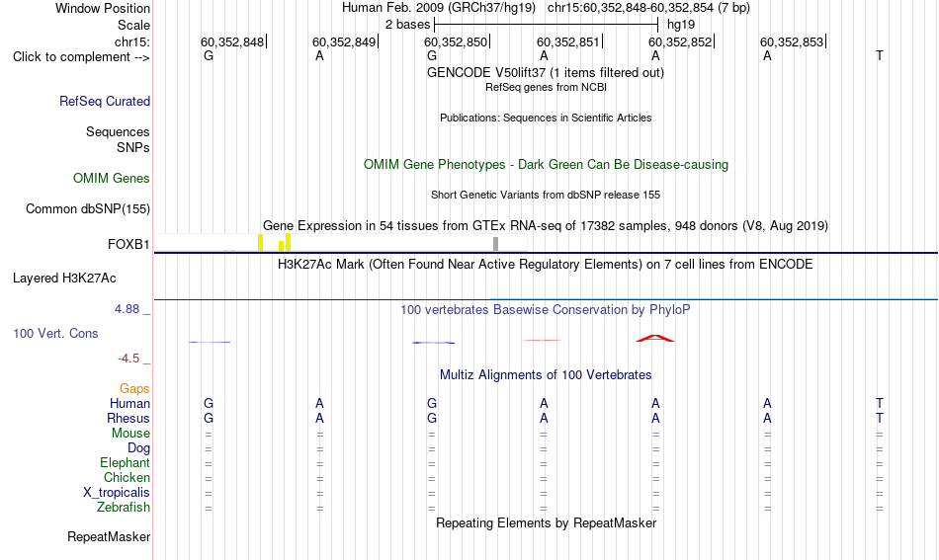Click the Mouse alignment row label
The height and width of the screenshot is (560, 939).
tap(130, 434)
